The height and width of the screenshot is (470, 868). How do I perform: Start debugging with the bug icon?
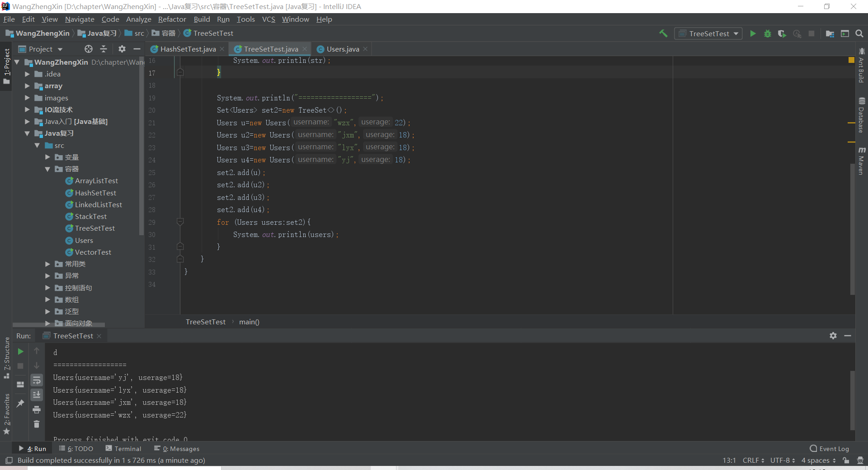point(767,33)
